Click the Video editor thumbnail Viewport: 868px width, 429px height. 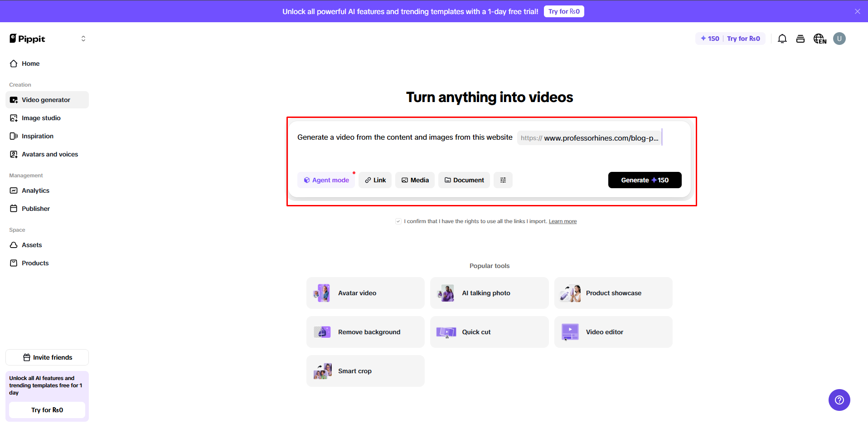coord(570,332)
